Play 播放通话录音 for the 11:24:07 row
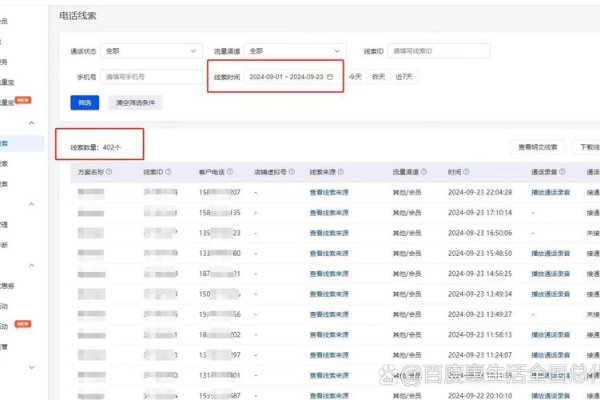Image resolution: width=600 pixels, height=400 pixels. (551, 355)
